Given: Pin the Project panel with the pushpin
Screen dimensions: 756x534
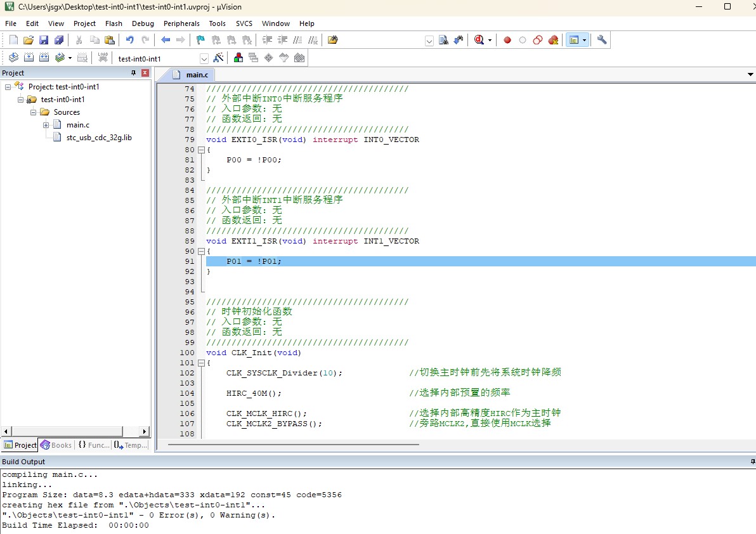Looking at the screenshot, I should click(x=134, y=73).
